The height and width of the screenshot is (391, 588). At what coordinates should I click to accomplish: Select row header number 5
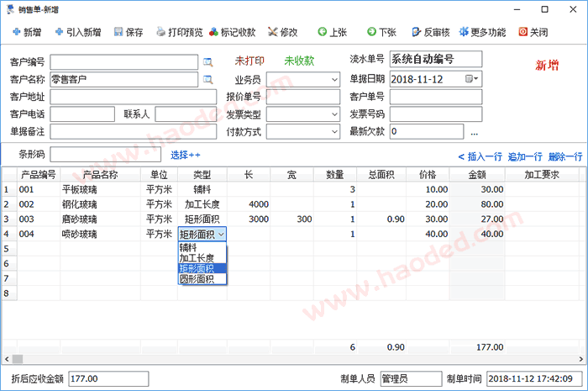[9, 249]
